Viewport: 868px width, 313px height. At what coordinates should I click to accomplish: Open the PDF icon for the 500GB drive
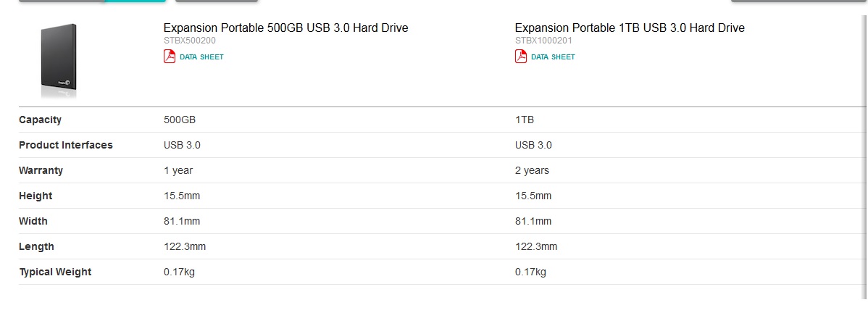point(170,57)
